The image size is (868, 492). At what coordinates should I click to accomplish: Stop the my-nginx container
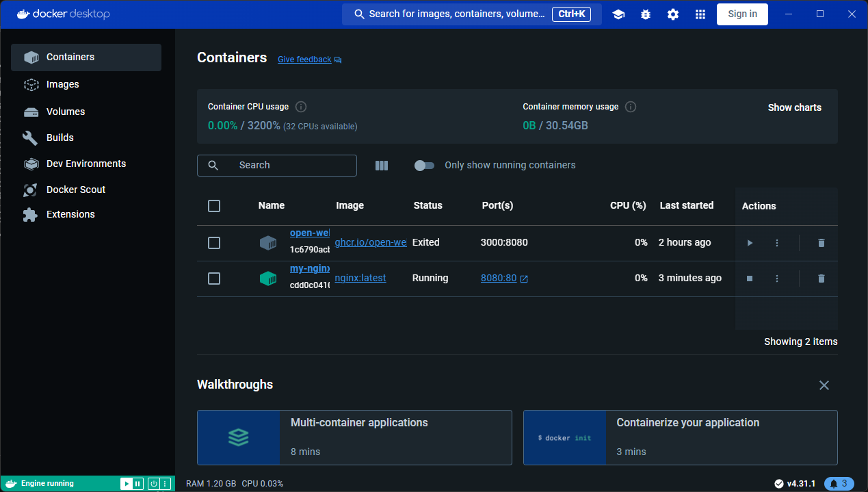tap(750, 279)
